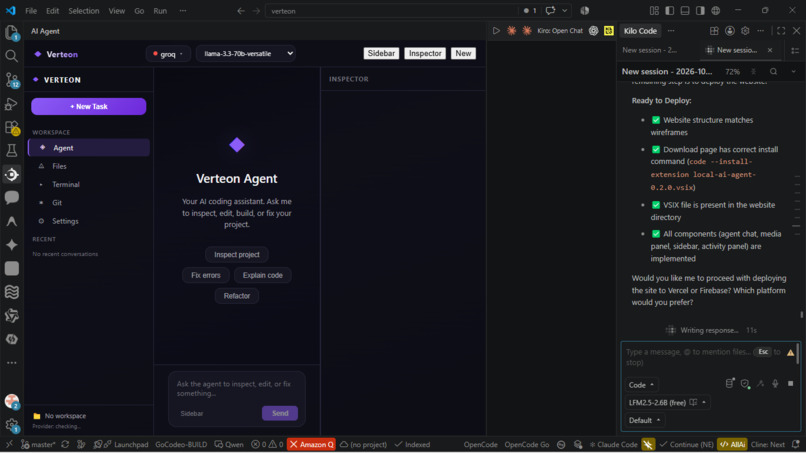Viewport: 806px width, 453px height.
Task: Open the Testing beaker view
Action: tap(11, 150)
